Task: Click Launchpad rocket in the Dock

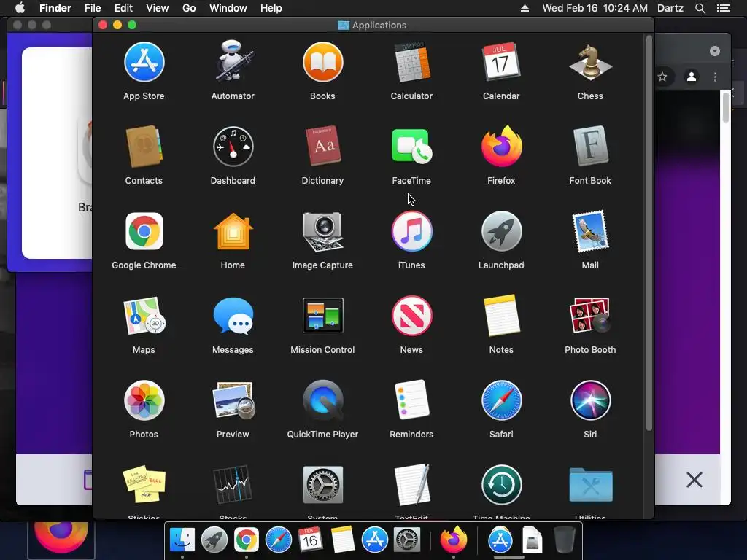Action: (x=214, y=540)
